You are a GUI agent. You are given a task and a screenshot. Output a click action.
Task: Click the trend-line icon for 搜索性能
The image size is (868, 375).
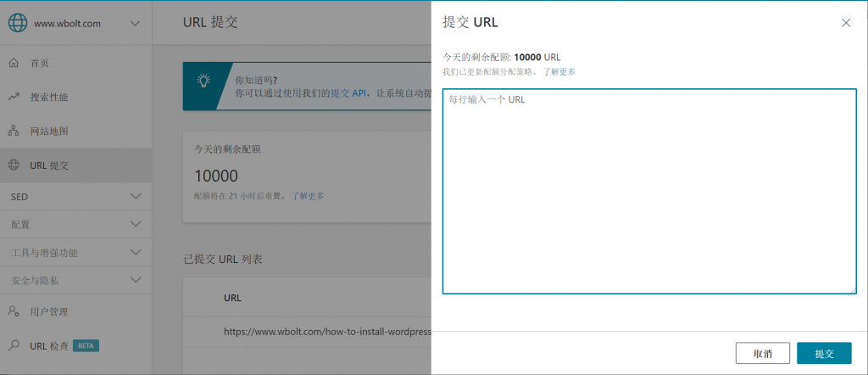[14, 98]
